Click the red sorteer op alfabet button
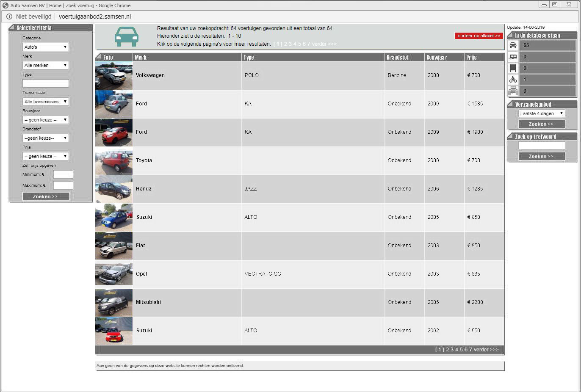 point(479,36)
